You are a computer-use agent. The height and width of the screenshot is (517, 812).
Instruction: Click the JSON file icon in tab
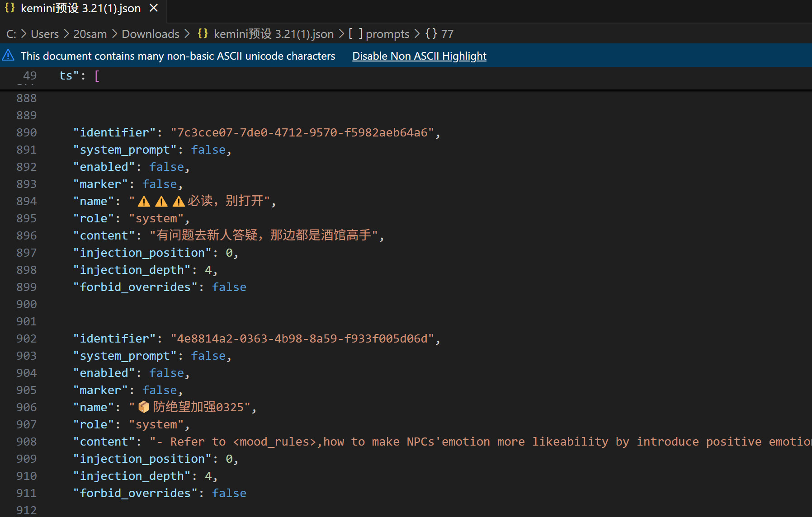[x=9, y=8]
